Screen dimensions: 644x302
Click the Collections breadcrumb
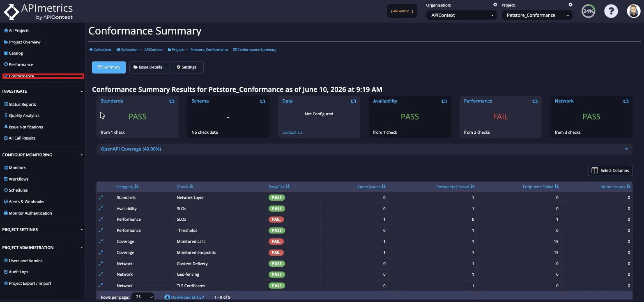101,50
